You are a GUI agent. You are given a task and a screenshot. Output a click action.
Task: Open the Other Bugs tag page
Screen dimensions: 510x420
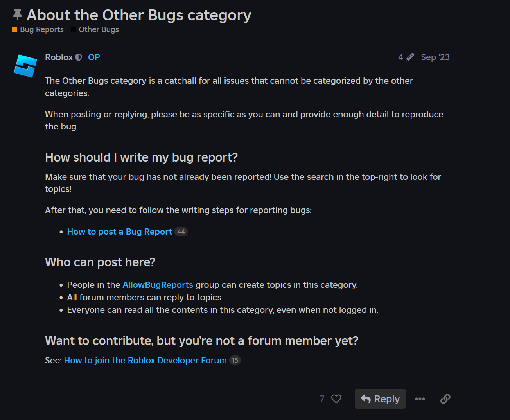pyautogui.click(x=98, y=29)
